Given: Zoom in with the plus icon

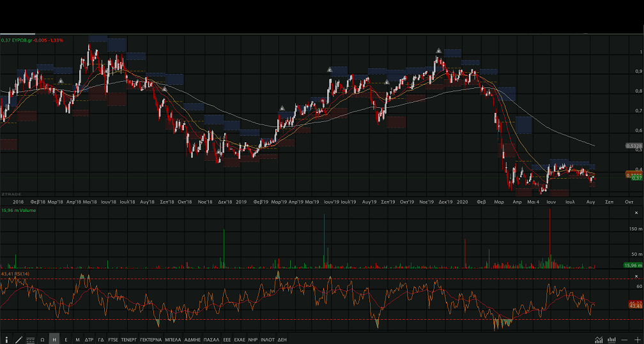Looking at the screenshot, I should [x=637, y=340].
